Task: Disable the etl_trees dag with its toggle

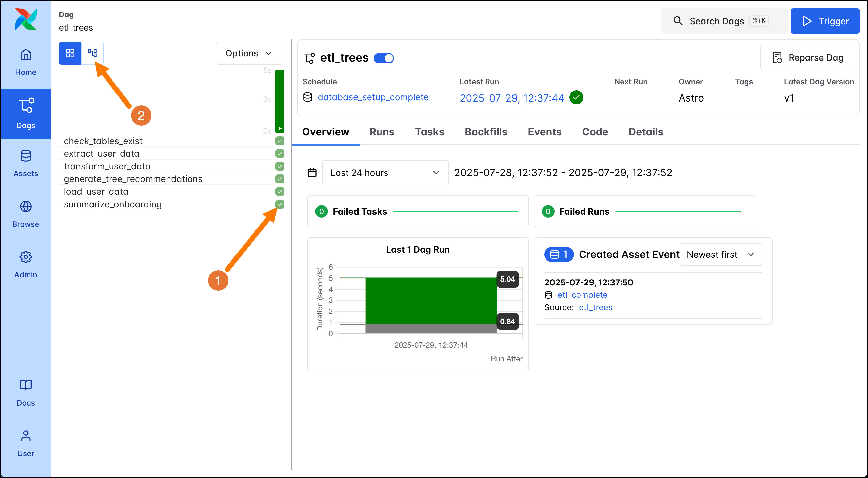Action: [384, 58]
